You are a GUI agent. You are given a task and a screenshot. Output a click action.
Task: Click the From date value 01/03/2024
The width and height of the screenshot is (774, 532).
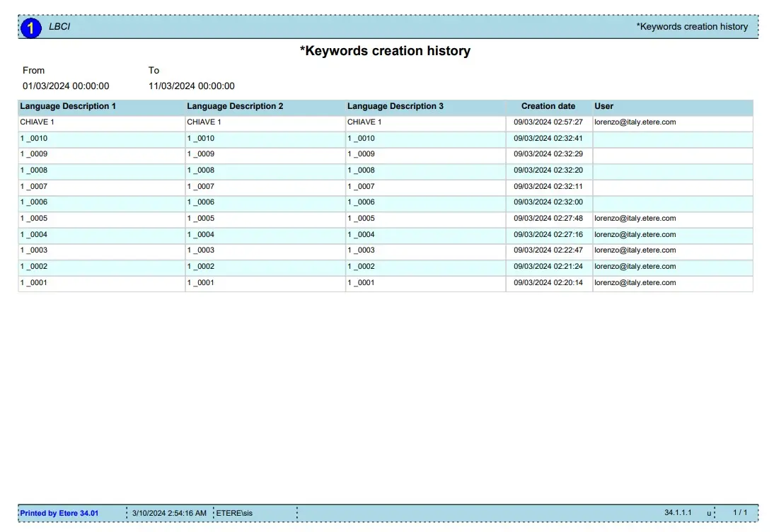[66, 86]
